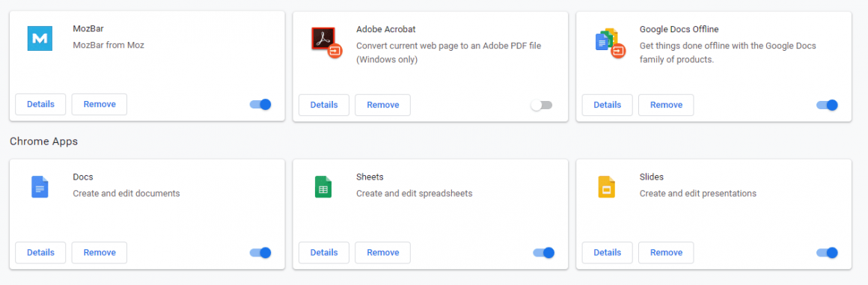This screenshot has width=868, height=285.
Task: View Details of Google Docs Offline
Action: click(x=608, y=105)
